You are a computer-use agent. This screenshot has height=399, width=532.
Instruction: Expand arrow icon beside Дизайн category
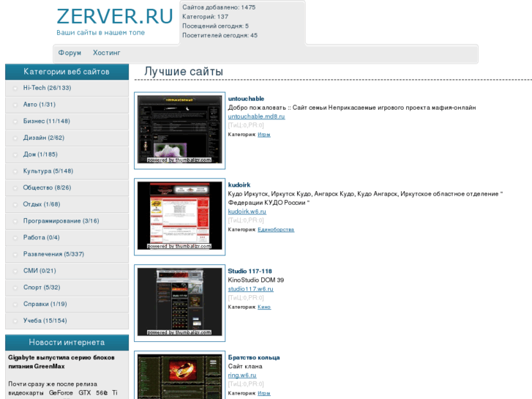(x=15, y=138)
